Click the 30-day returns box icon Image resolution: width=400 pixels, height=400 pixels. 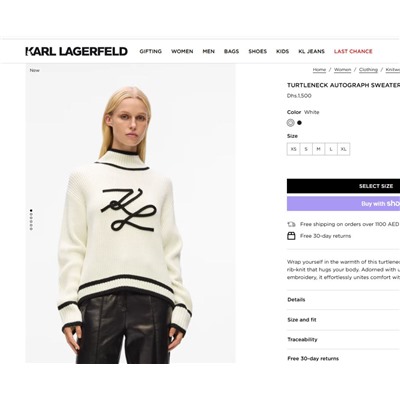click(291, 236)
